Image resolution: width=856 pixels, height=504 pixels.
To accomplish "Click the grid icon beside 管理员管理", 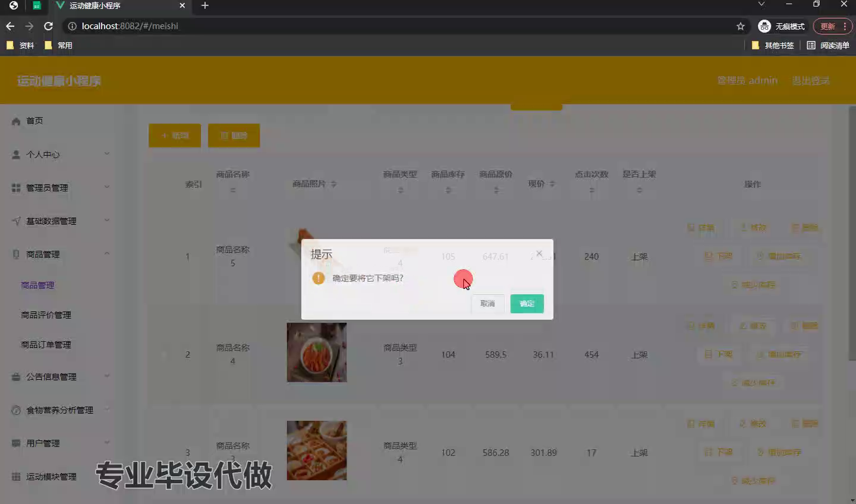I will [16, 188].
